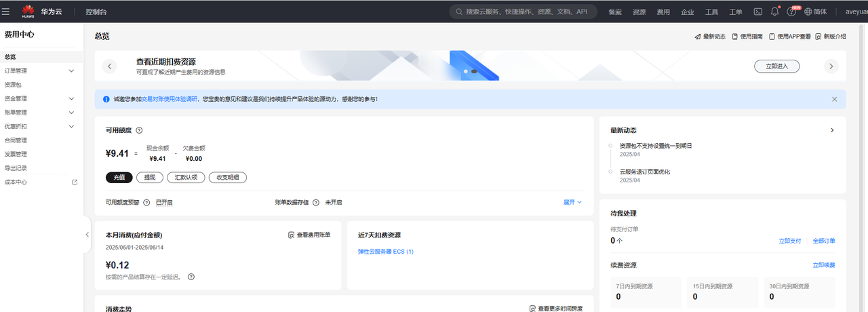Open 弹性云服务器 ECS (1) link
Viewport: 868px width, 312px height.
386,252
